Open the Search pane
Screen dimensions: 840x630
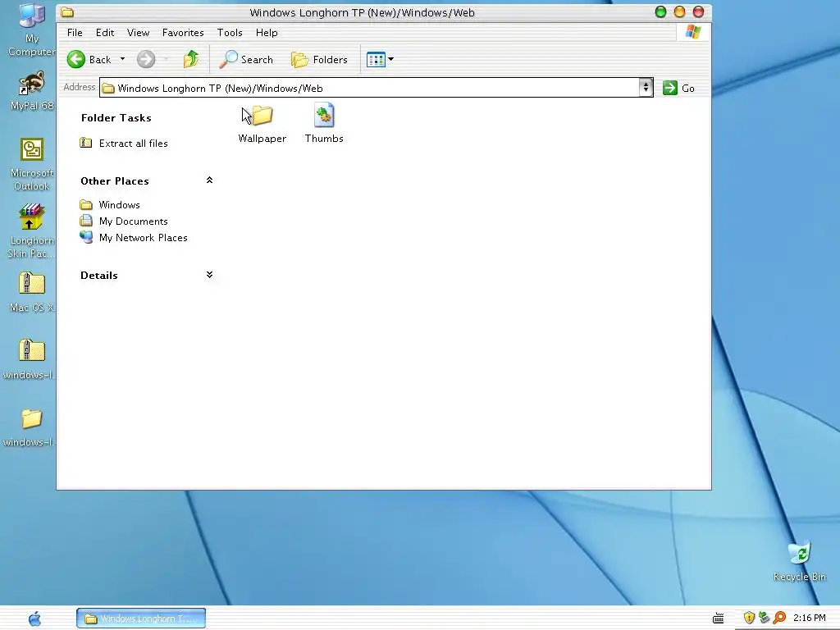tap(246, 59)
